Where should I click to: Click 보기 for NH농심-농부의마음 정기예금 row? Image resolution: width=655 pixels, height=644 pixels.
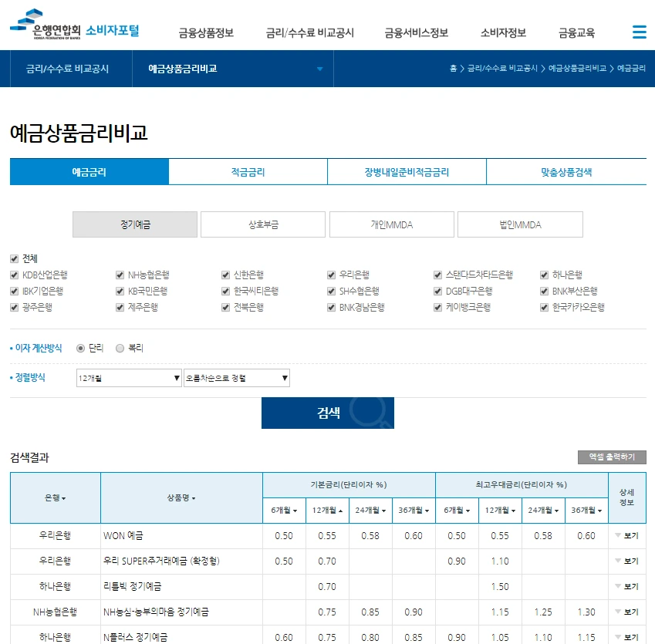[x=627, y=612]
